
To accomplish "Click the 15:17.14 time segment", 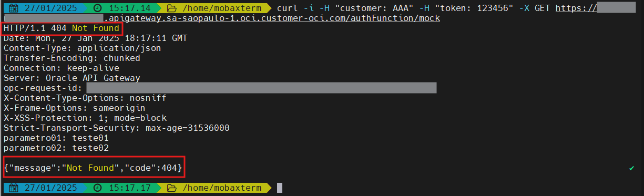I will tap(128, 8).
